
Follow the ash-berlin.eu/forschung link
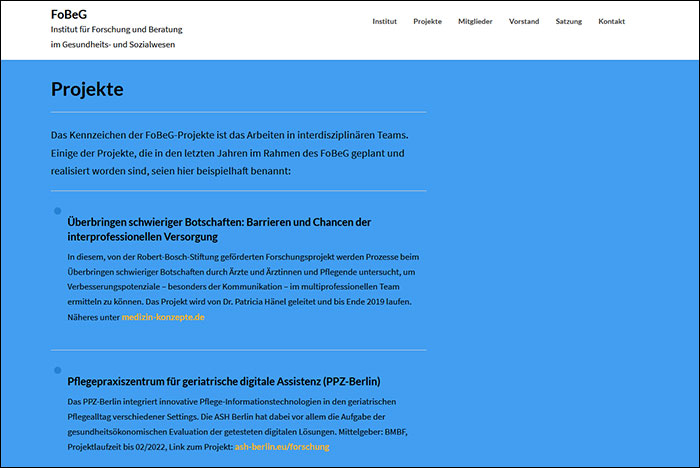point(282,447)
